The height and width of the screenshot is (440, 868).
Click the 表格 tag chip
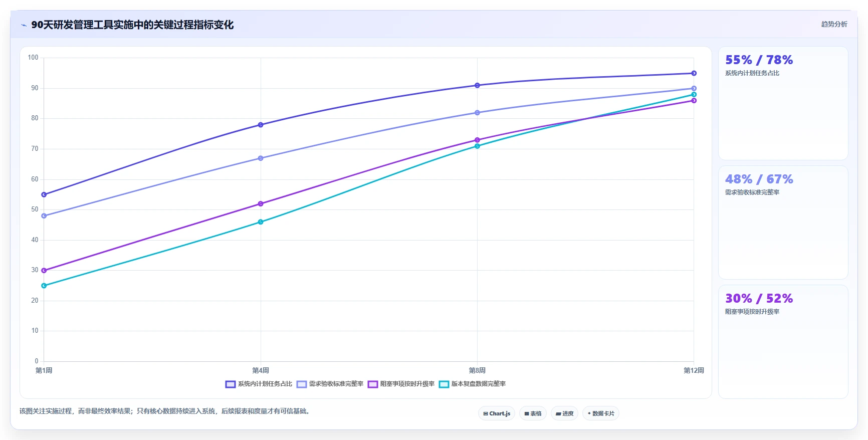pos(533,413)
